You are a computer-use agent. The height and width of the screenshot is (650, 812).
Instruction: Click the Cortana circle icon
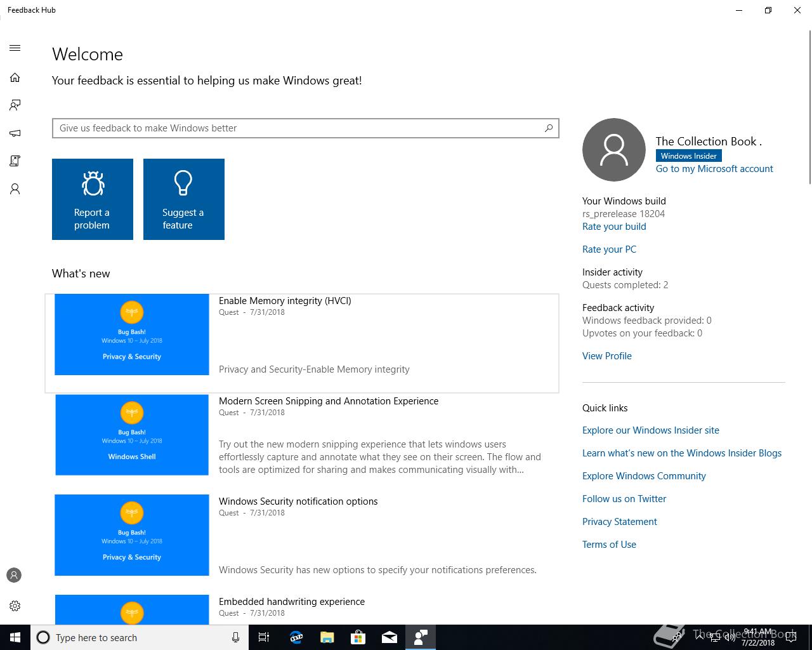[x=43, y=637]
